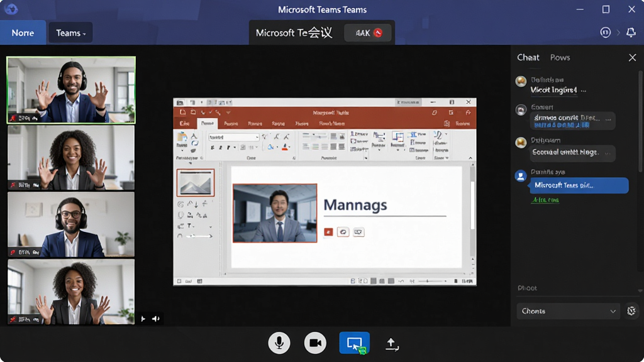The image size is (644, 362).
Task: Click the blue Microsoft Teans message bubble
Action: tap(579, 185)
